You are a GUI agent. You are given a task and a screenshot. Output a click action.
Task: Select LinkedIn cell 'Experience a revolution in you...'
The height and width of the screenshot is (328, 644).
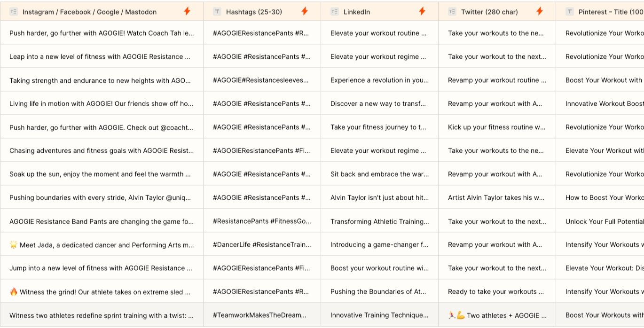379,80
